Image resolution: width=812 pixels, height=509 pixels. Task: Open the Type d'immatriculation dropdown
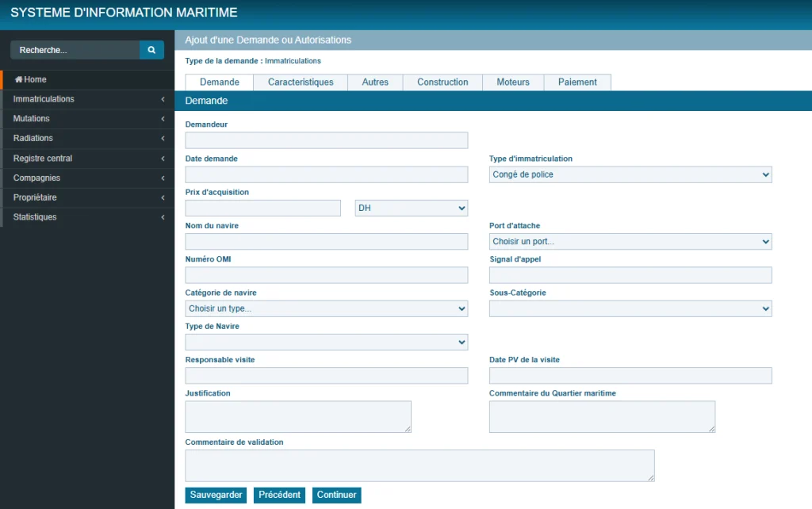630,174
